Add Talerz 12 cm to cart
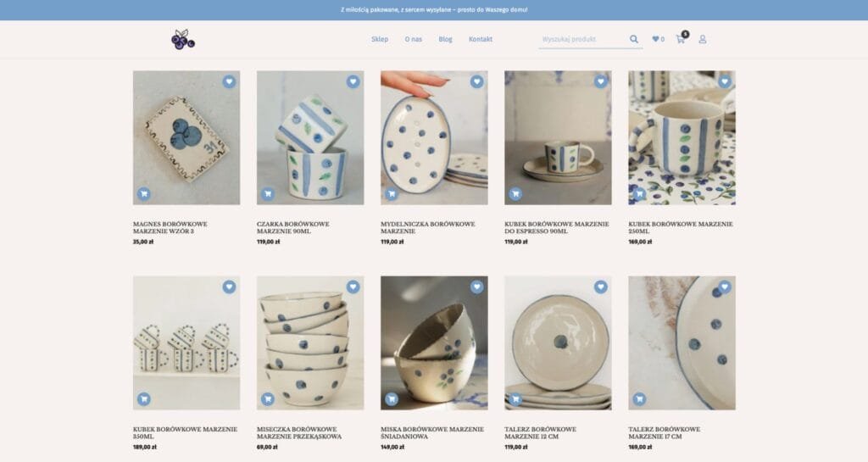The width and height of the screenshot is (868, 462). [x=515, y=398]
